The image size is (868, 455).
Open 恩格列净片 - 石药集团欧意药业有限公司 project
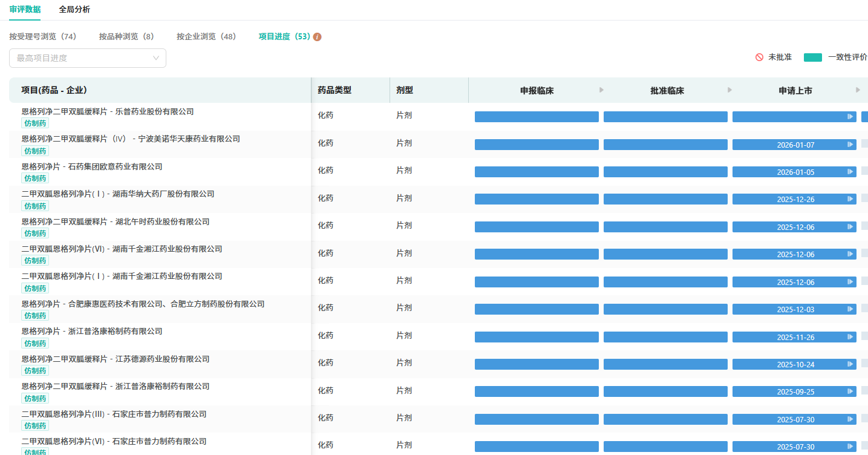(x=92, y=166)
